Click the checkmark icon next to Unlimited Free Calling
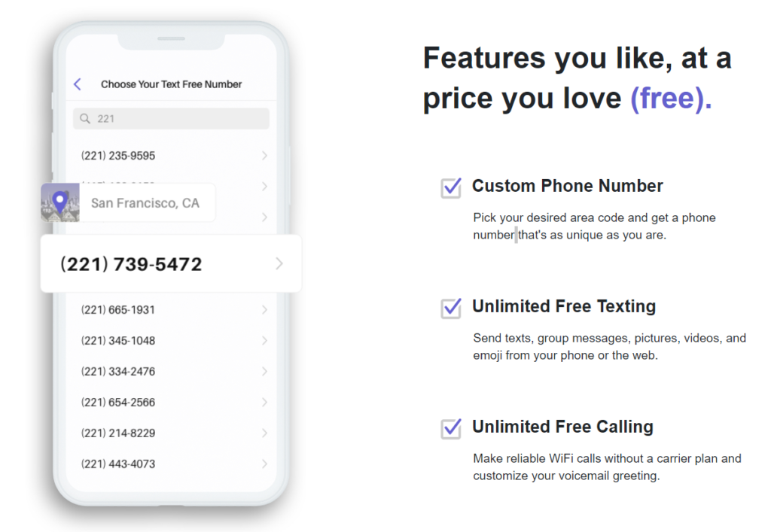 point(450,429)
